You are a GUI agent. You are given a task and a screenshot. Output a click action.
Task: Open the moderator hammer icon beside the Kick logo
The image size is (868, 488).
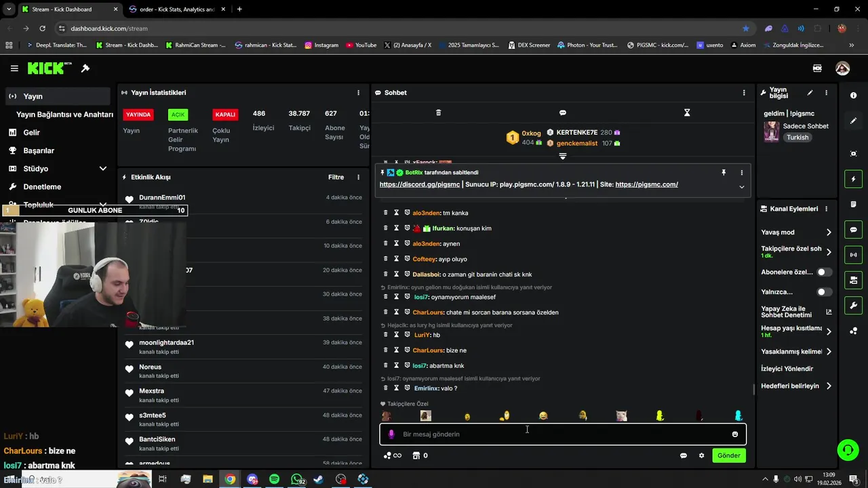click(x=85, y=68)
